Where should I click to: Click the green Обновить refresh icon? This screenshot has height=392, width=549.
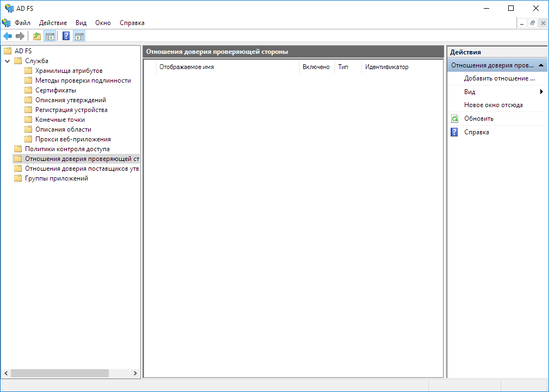455,119
